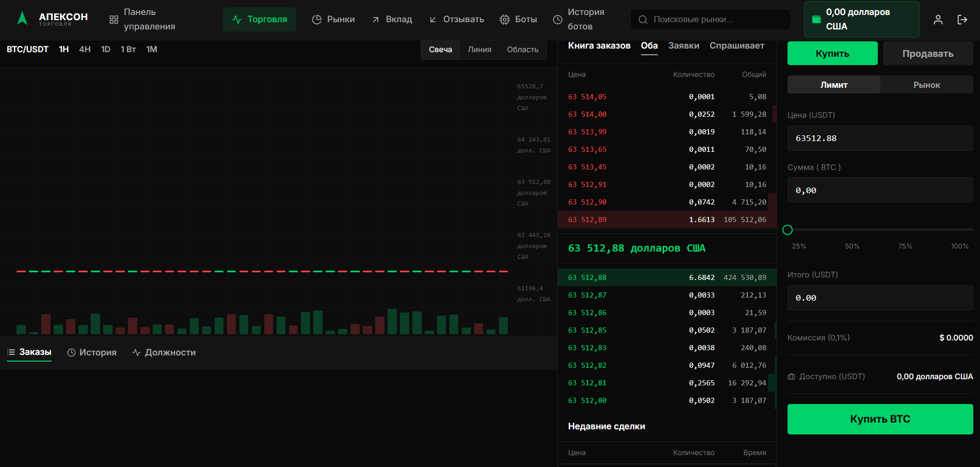Choose the 1D timeframe
Image resolution: width=980 pixels, height=467 pixels.
click(x=106, y=49)
